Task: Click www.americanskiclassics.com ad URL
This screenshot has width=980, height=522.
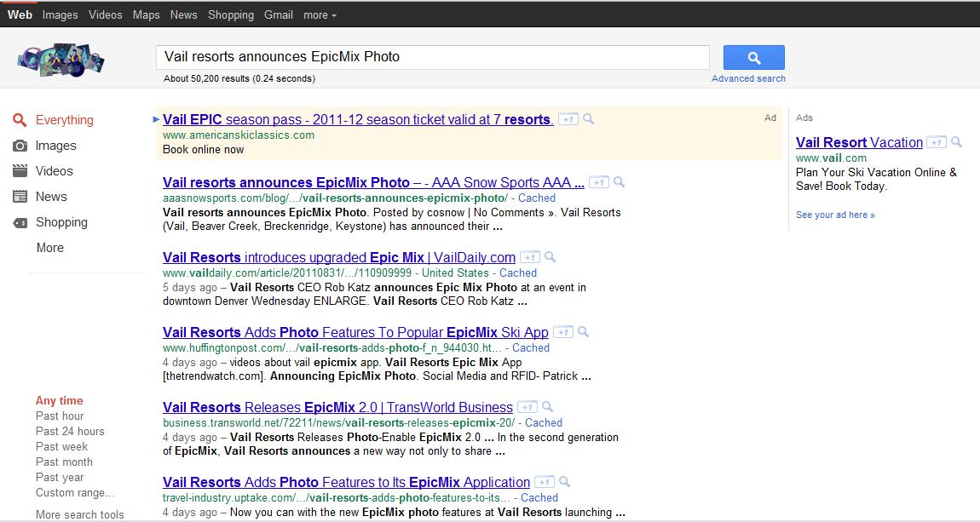Action: coord(239,135)
